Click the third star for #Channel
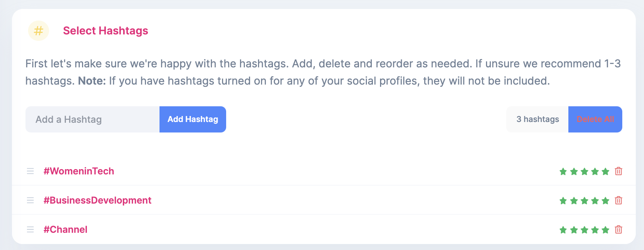The width and height of the screenshot is (644, 250). coord(584,230)
